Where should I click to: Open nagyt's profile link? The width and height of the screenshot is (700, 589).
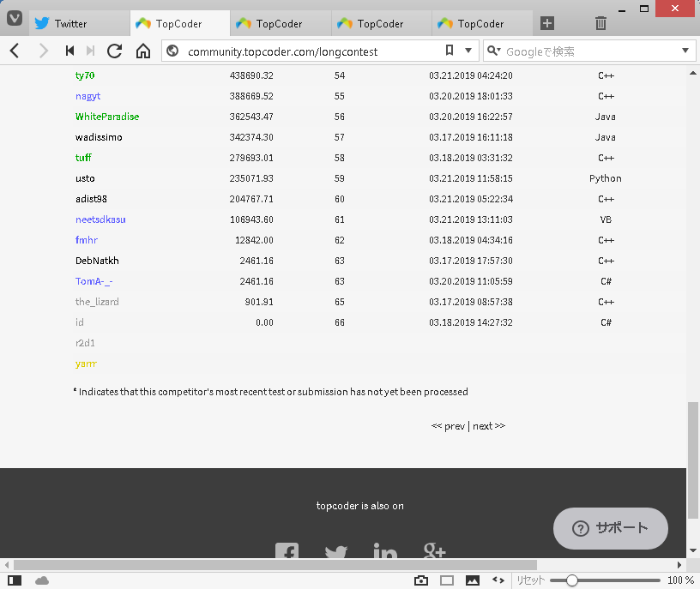tap(88, 96)
